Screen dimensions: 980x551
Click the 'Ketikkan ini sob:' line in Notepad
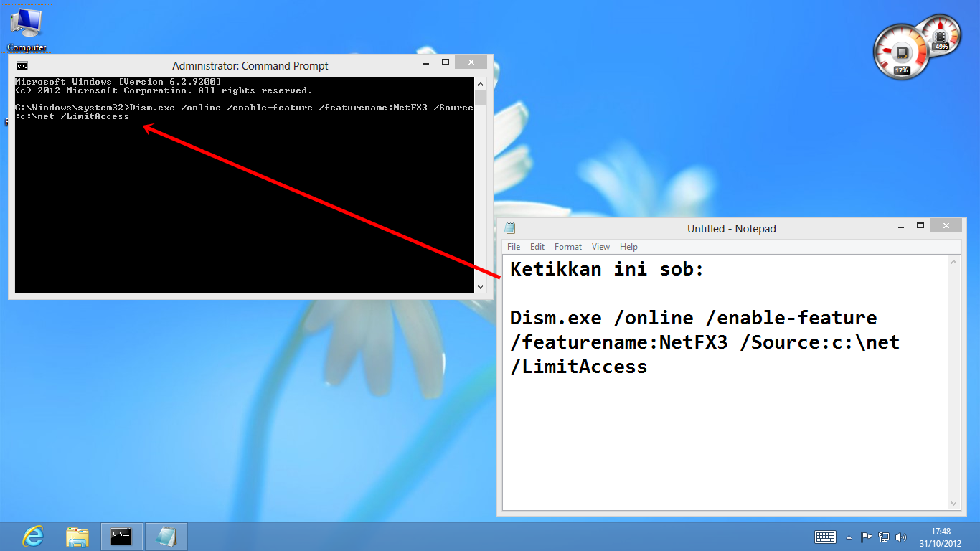tap(608, 270)
